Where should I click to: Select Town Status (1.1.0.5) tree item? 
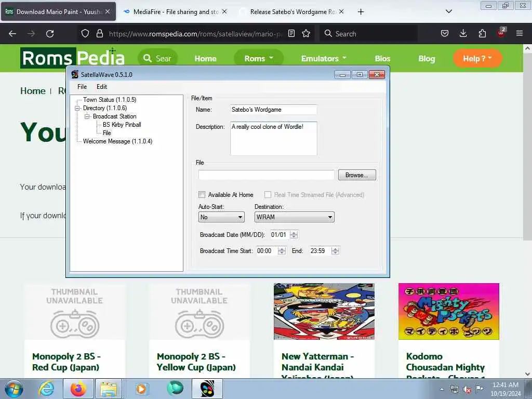110,100
